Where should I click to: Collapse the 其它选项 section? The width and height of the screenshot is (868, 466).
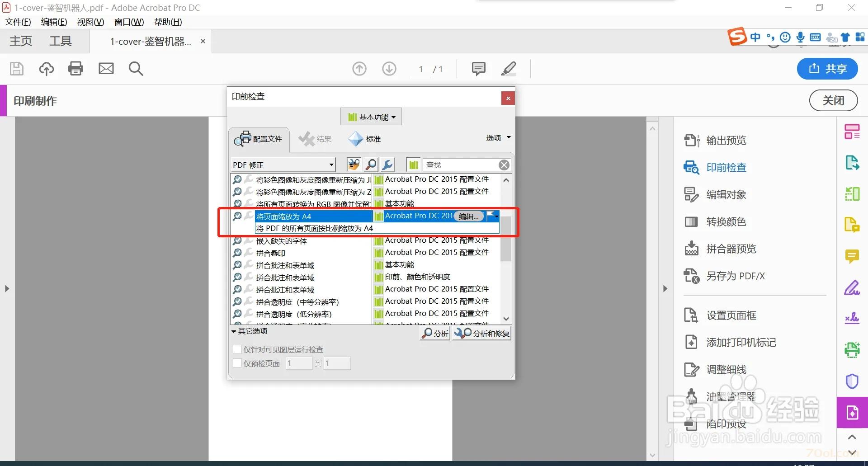[x=250, y=331]
